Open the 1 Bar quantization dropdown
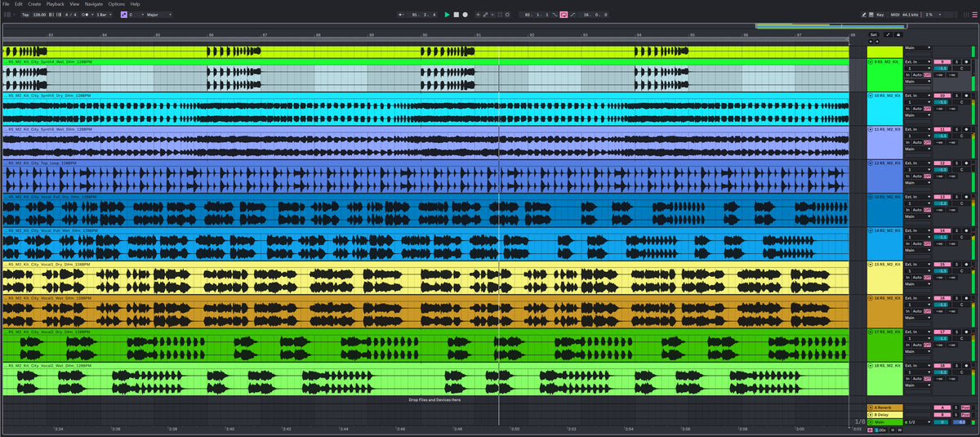The image size is (980, 437). point(104,15)
